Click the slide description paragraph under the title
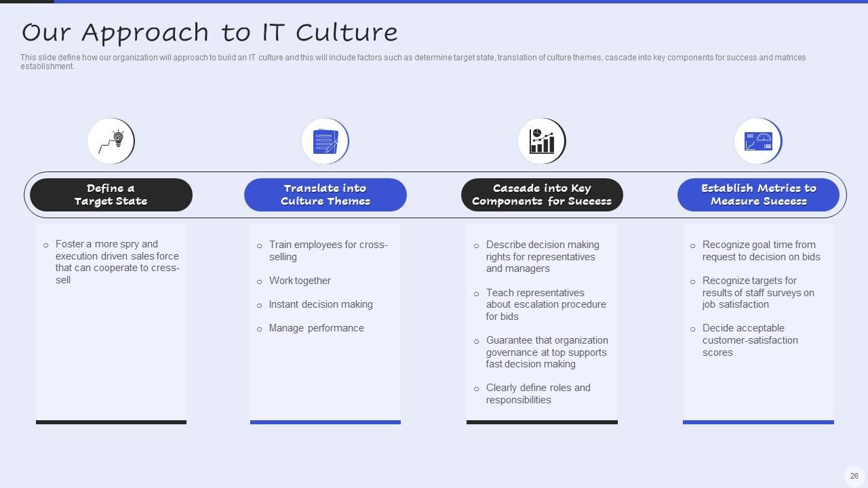 click(x=413, y=62)
